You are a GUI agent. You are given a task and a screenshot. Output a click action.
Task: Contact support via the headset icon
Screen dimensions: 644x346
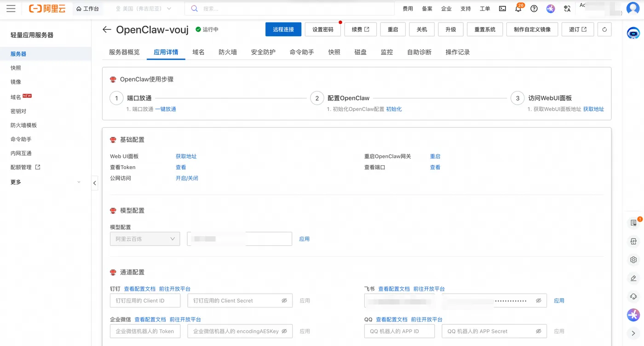(633, 296)
